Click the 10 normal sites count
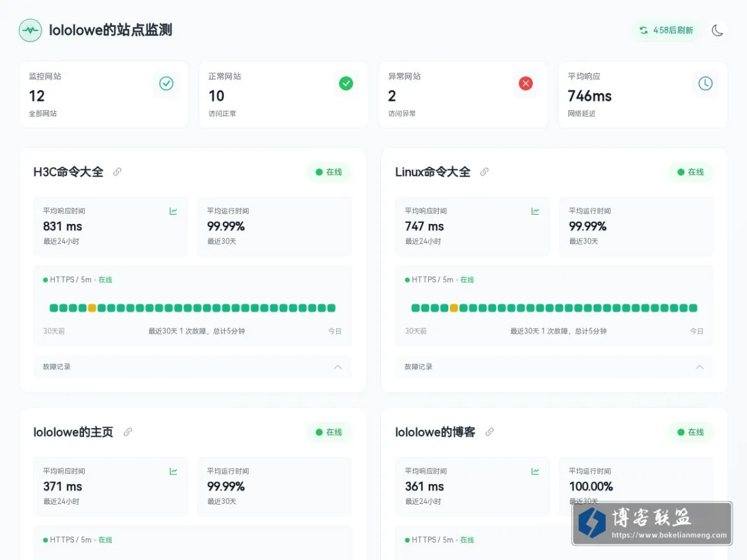 pos(216,96)
